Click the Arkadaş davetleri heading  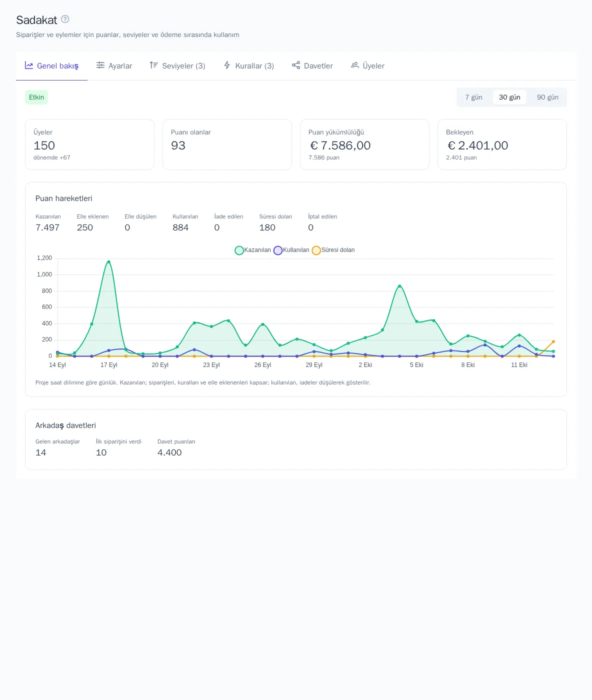(65, 425)
